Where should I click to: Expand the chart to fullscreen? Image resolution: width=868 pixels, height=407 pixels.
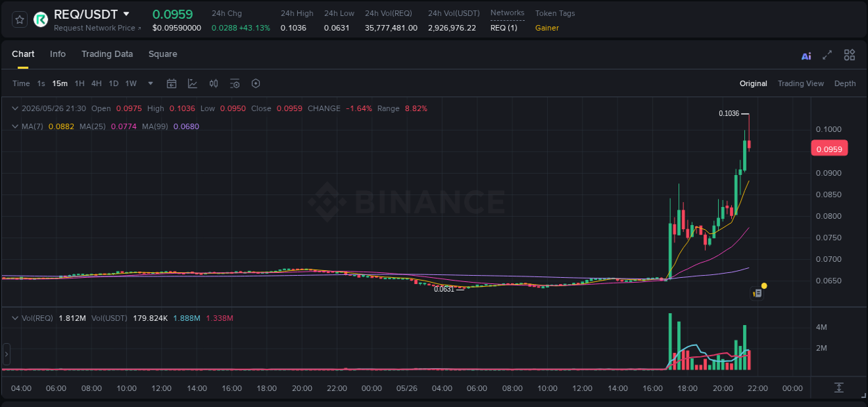click(x=827, y=55)
